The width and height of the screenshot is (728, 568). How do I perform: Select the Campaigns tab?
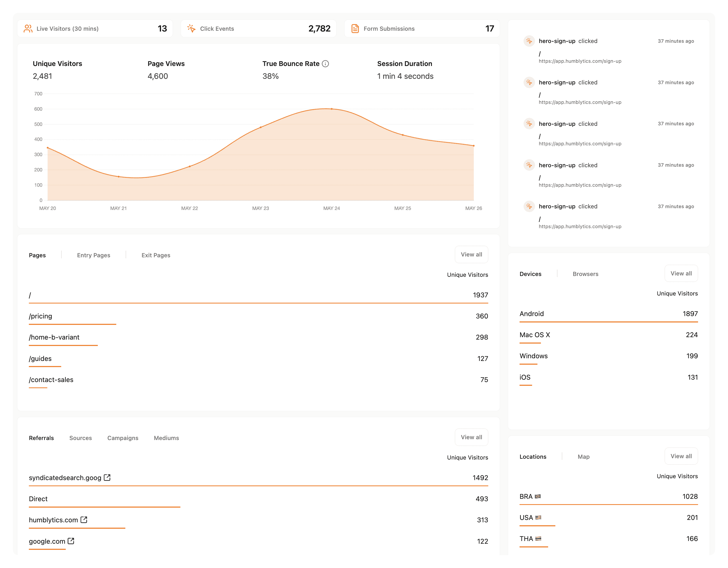(123, 438)
